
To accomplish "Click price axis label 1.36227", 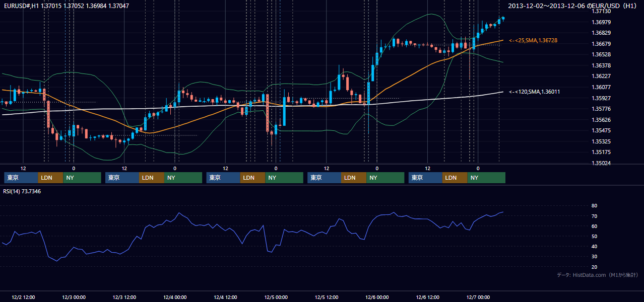I will (x=601, y=76).
